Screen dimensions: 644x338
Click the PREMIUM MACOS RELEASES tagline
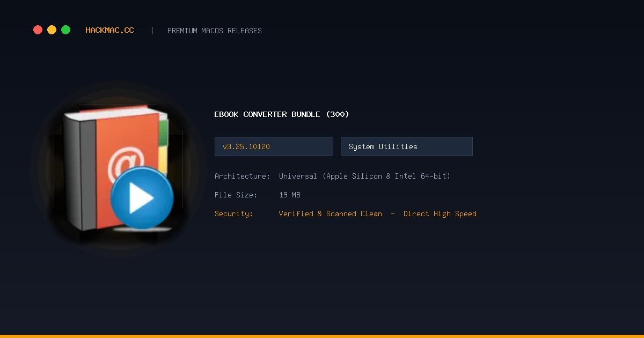(215, 31)
